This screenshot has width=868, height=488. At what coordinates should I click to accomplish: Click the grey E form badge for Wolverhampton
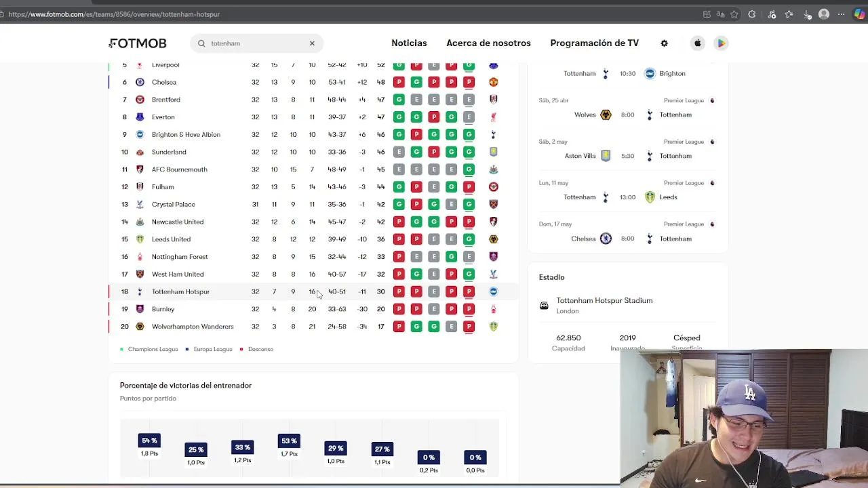click(x=451, y=327)
